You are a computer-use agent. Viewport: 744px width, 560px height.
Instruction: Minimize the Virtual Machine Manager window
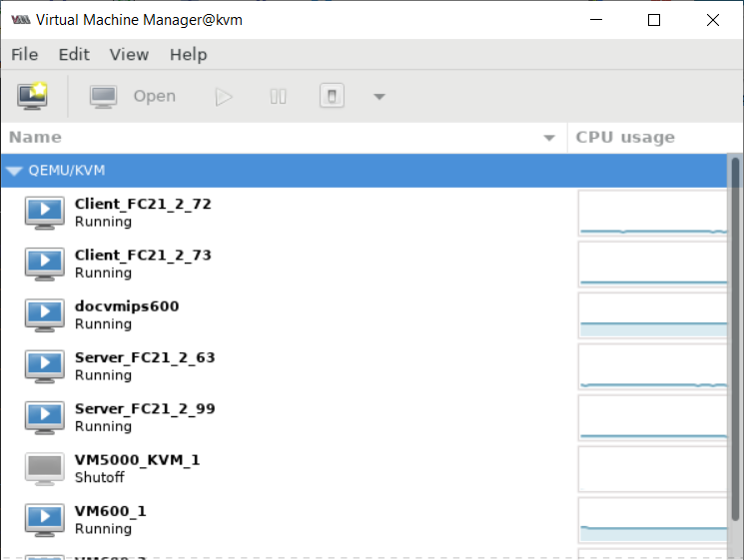tap(596, 20)
